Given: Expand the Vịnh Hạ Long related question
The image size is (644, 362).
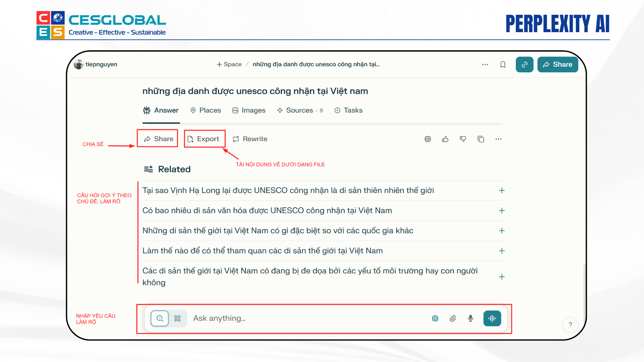Looking at the screenshot, I should (x=502, y=190).
